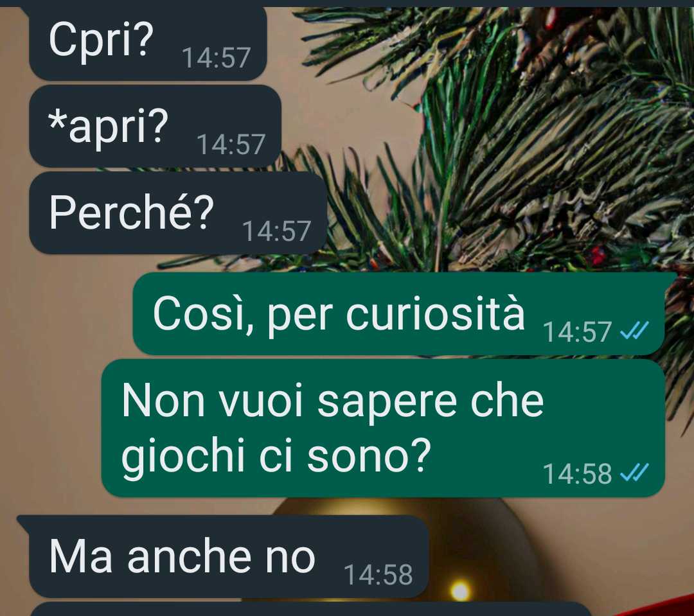Tap the partially visible message bubble at bottom

tap(310, 610)
